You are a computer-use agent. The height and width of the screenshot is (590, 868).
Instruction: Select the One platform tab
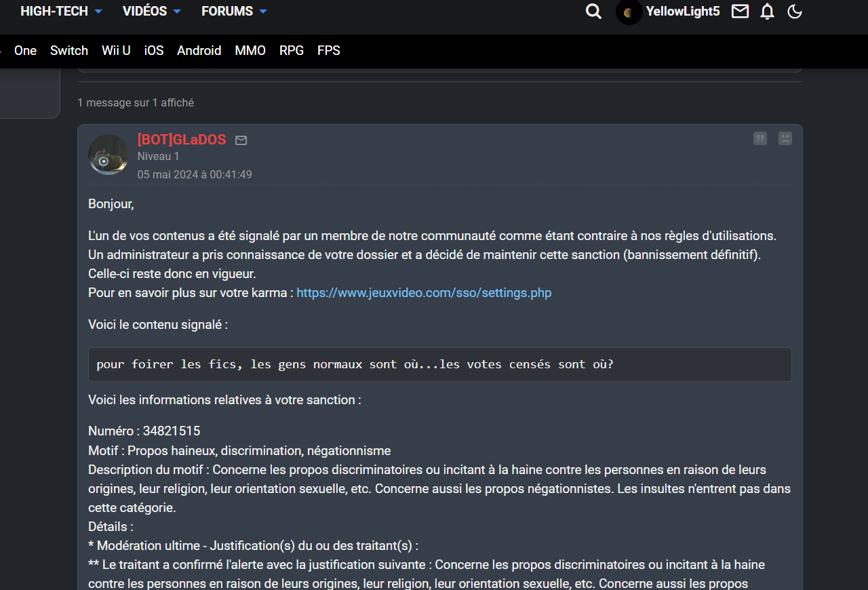(25, 51)
